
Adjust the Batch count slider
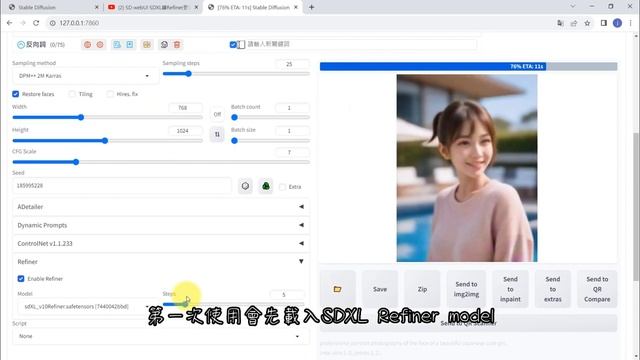270,118
